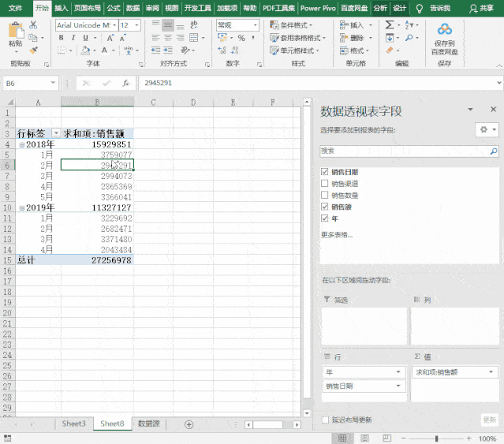Switch to the 数据源 sheet tab
Viewport: 504px width, 444px height.
click(149, 424)
